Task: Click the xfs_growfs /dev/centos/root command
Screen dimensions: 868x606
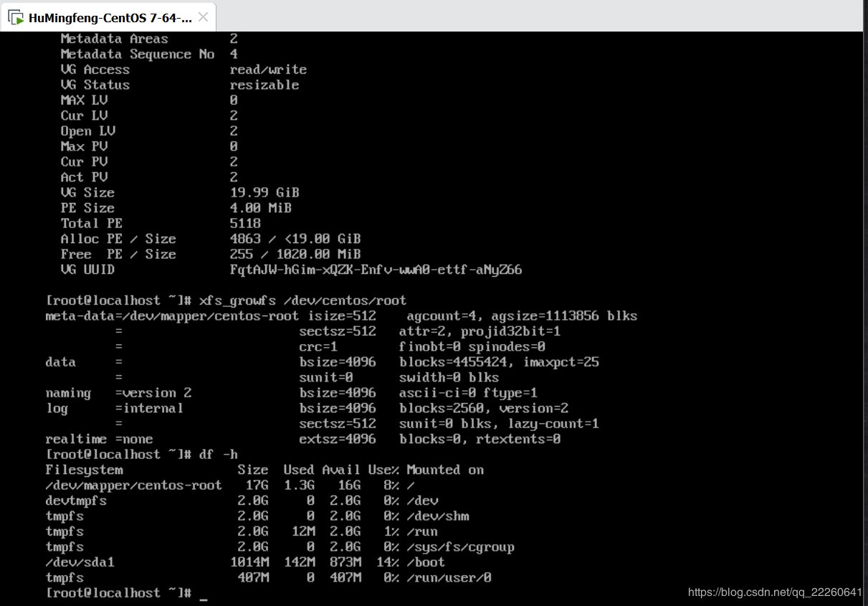Action: coord(302,300)
